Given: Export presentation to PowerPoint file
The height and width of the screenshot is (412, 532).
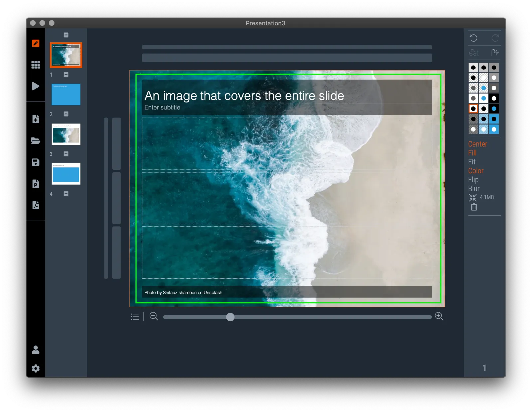Looking at the screenshot, I should [x=36, y=184].
